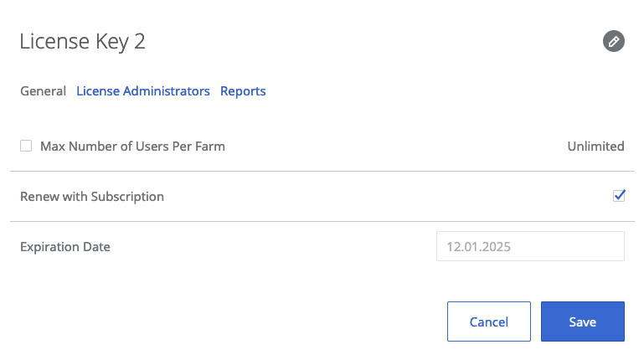Rename License Key 2 via pencil icon
Screen dimensions: 644x360
[x=613, y=41]
